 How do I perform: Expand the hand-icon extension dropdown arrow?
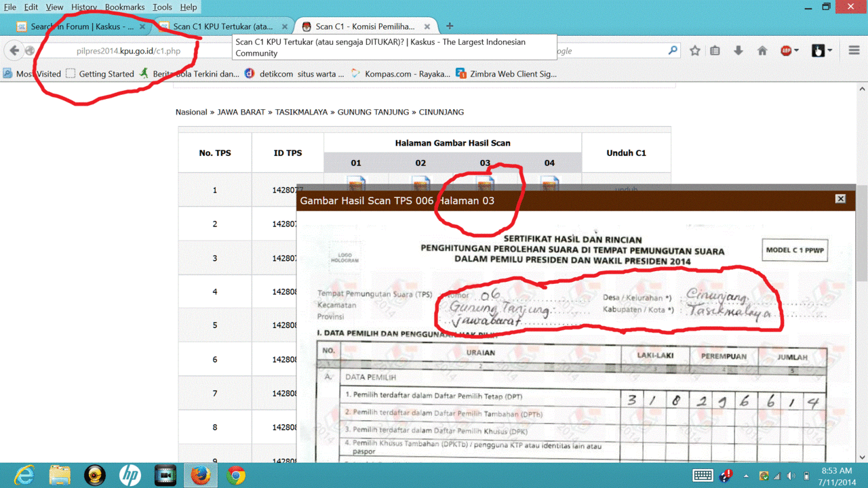[x=829, y=51]
